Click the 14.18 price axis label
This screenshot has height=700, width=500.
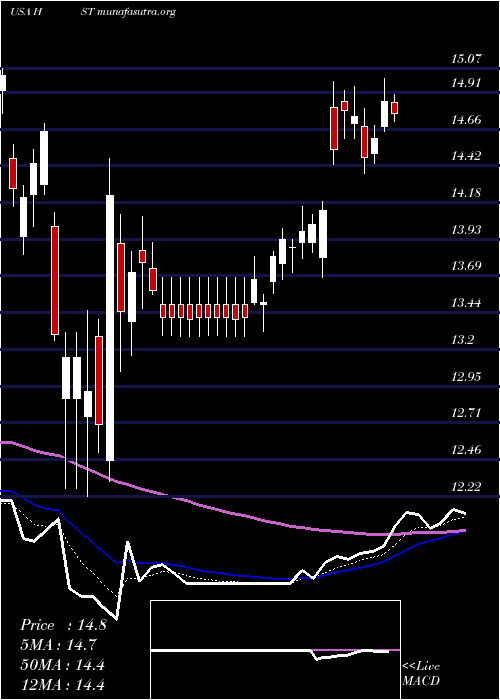(x=466, y=193)
